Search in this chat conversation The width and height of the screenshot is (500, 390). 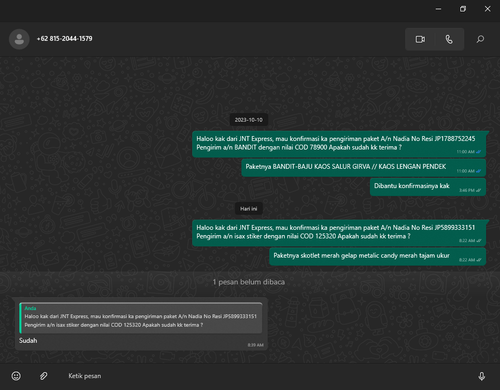tap(480, 39)
